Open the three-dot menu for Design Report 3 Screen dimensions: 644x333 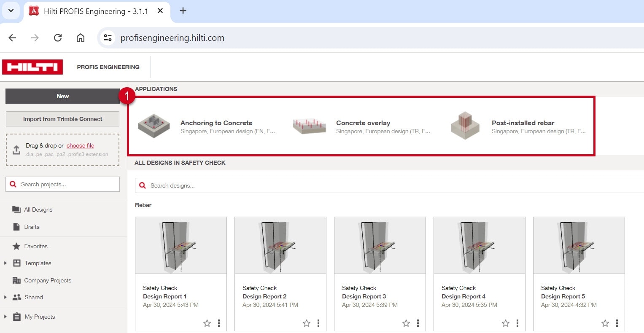[x=418, y=323]
